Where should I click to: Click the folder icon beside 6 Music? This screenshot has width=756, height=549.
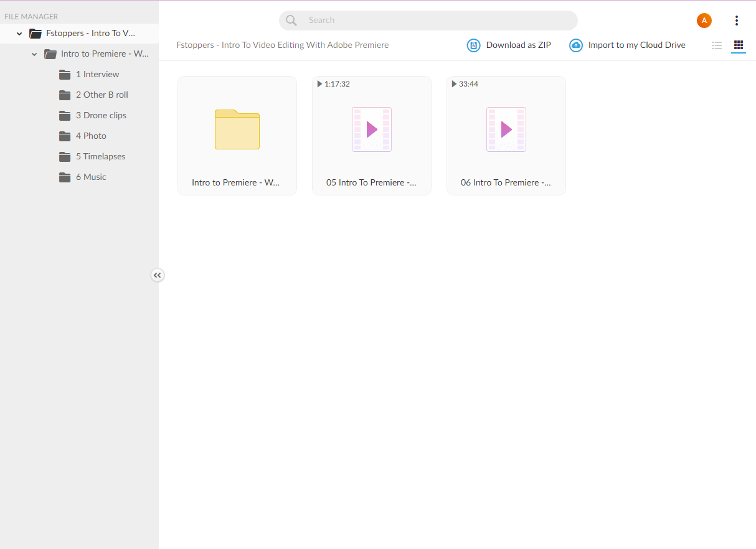[65, 177]
